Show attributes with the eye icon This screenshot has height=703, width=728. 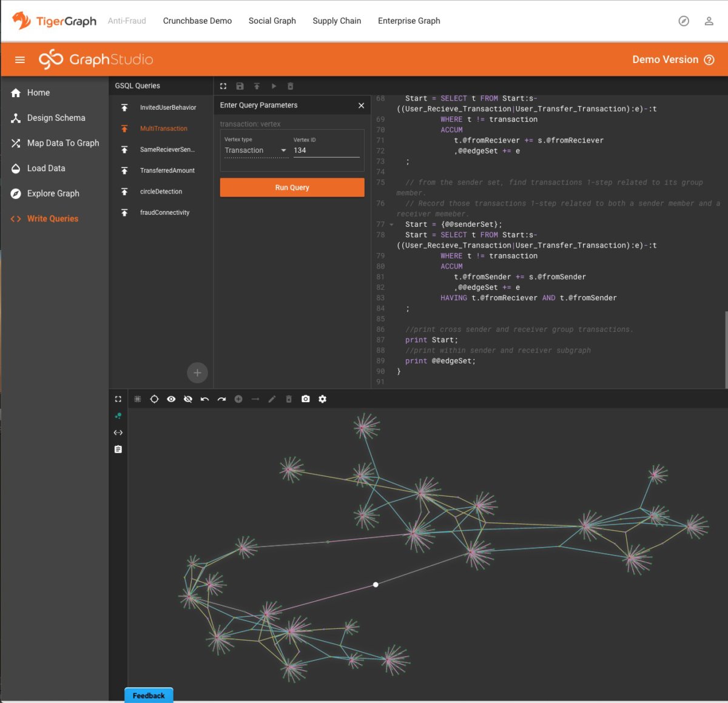click(171, 399)
